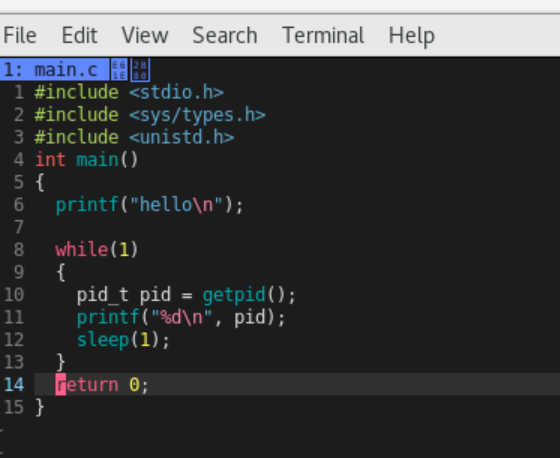This screenshot has width=560, height=458.
Task: Click the first glyph icon after main.c tab
Action: (x=119, y=69)
